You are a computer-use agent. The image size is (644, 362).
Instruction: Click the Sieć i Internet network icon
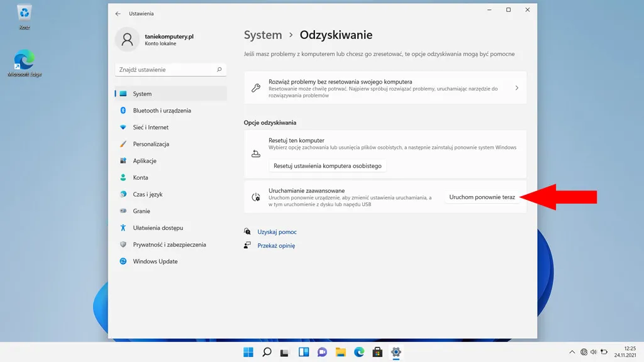(123, 127)
